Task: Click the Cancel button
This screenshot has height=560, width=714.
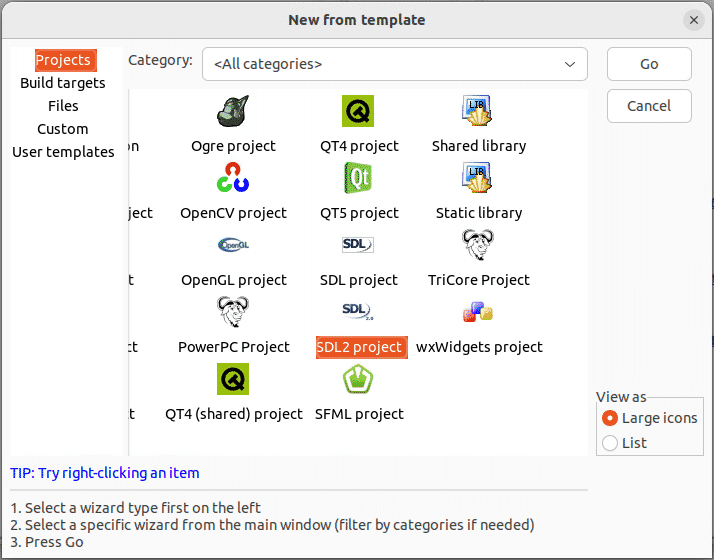Action: (649, 106)
